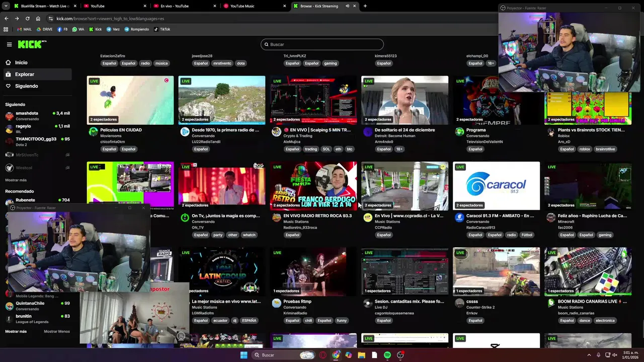This screenshot has height=362, width=644.
Task: Click the LU22RadioTandil channel avatar
Action: pos(185,132)
